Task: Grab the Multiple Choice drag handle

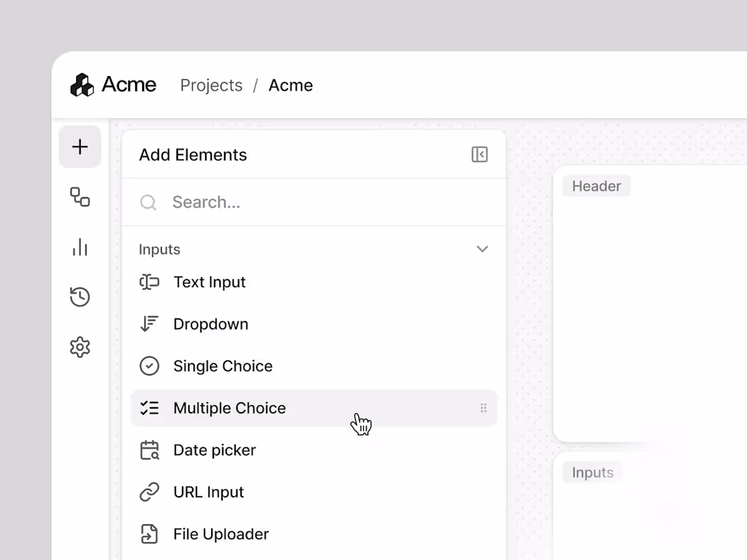Action: coord(484,407)
